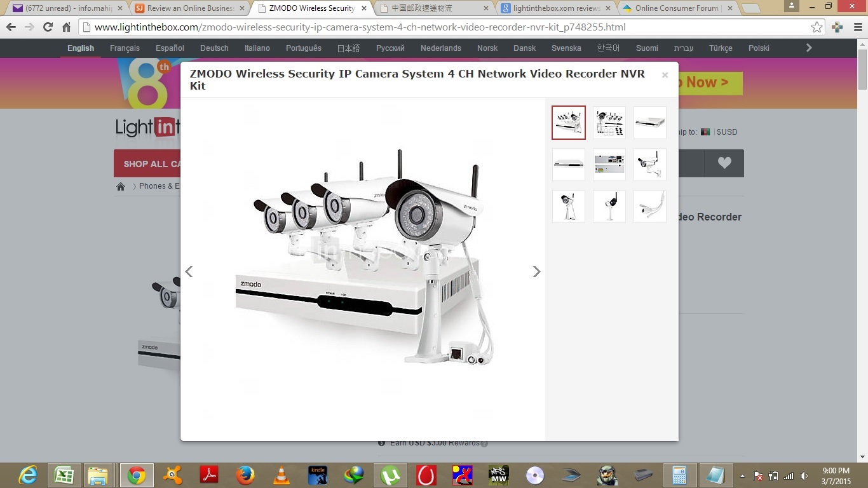Select the NVR back panel thumbnail
Viewport: 868px width, 488px height.
click(609, 165)
